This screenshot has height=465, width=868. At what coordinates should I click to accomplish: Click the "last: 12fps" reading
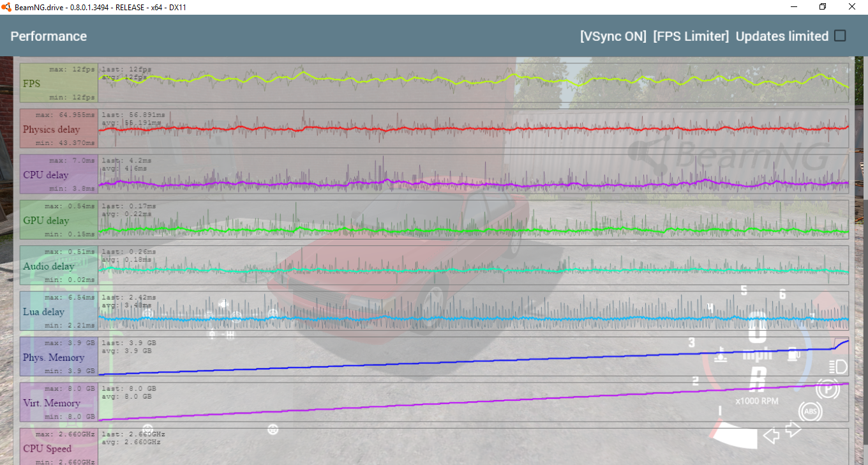tap(127, 69)
